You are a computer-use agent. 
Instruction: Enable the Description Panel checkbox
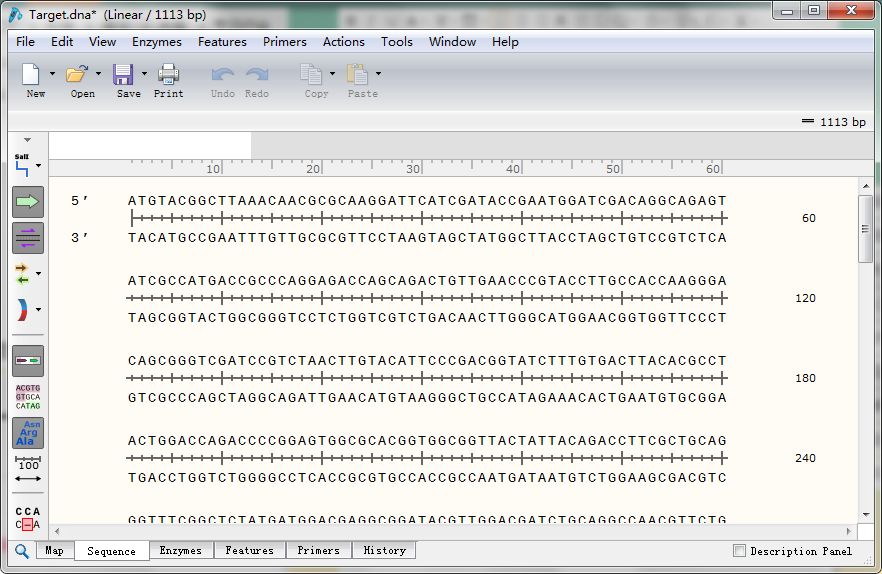click(740, 551)
